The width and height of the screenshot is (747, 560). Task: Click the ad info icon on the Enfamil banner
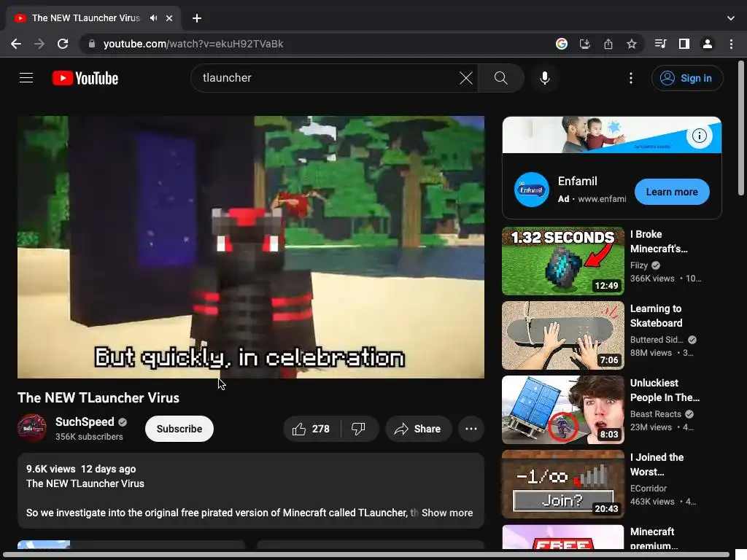(x=700, y=136)
